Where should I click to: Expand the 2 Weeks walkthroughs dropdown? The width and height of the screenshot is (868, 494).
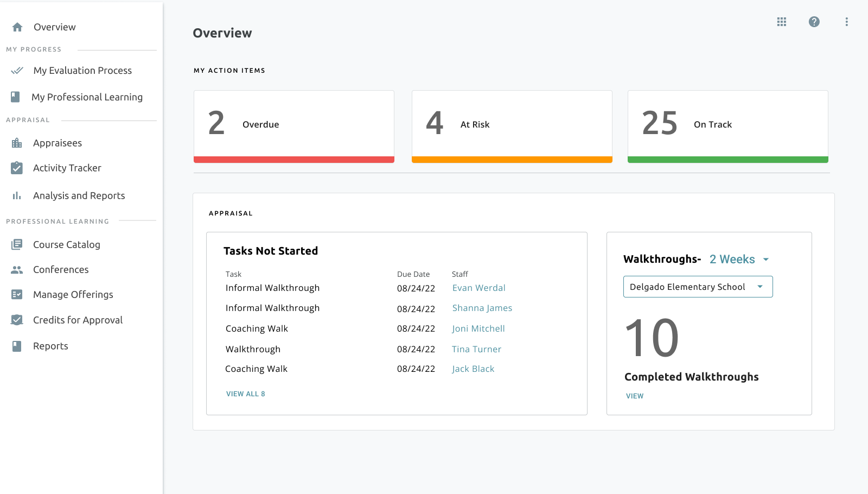coord(739,259)
